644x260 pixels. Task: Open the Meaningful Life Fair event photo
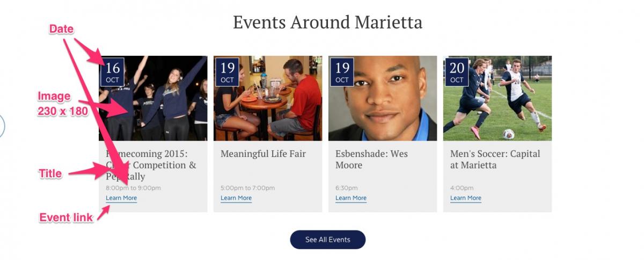point(268,98)
